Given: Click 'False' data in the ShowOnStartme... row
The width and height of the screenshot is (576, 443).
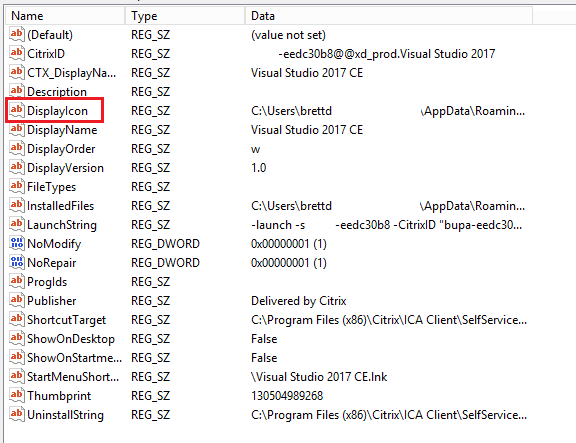Looking at the screenshot, I should (264, 358).
